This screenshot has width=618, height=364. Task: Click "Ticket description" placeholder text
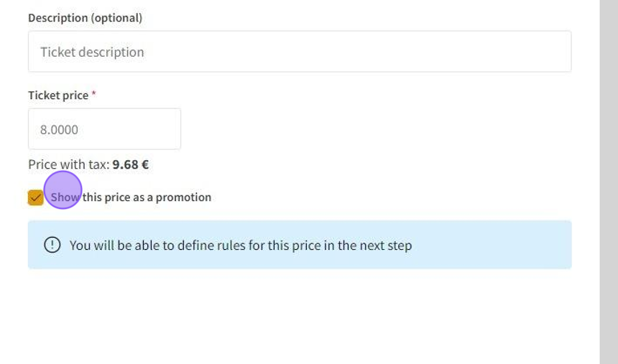[92, 52]
